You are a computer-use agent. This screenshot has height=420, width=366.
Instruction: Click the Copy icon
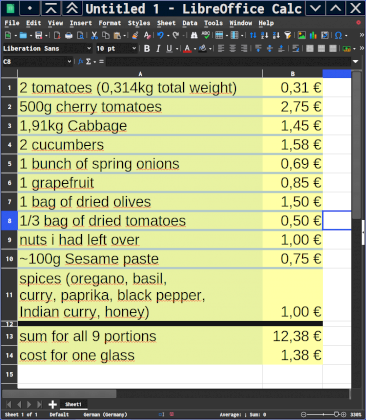[106, 35]
